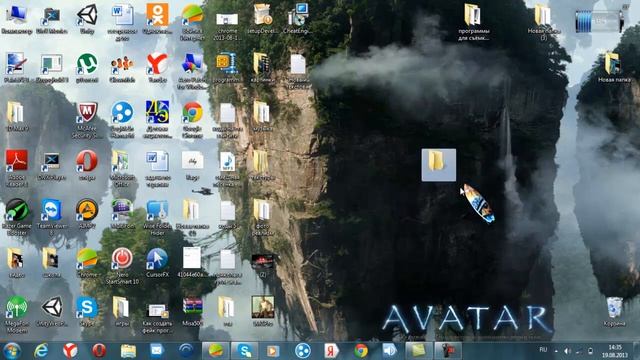Open the Odnoklassniki orange shortcut on desktop
This screenshot has width=640, height=360.
click(x=157, y=18)
